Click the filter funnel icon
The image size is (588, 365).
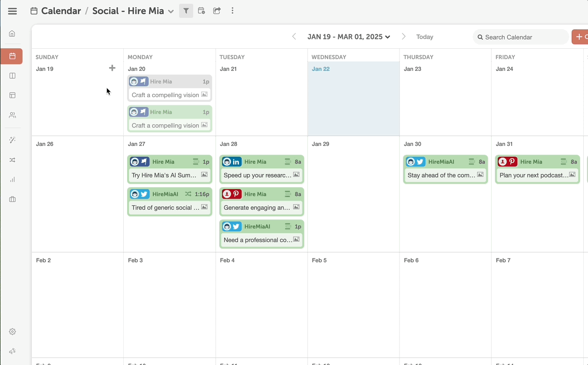pos(186,11)
